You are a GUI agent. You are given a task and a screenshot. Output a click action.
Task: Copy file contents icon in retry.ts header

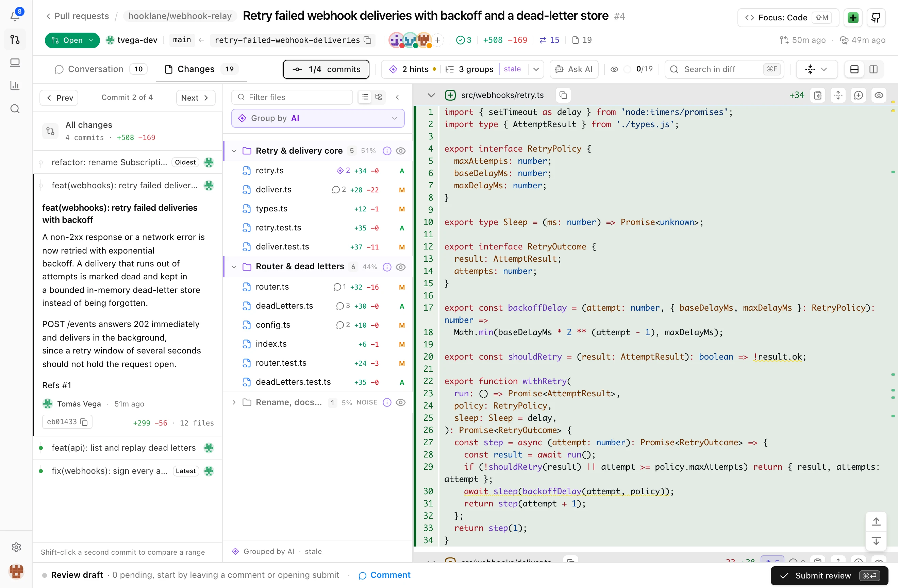pyautogui.click(x=818, y=96)
